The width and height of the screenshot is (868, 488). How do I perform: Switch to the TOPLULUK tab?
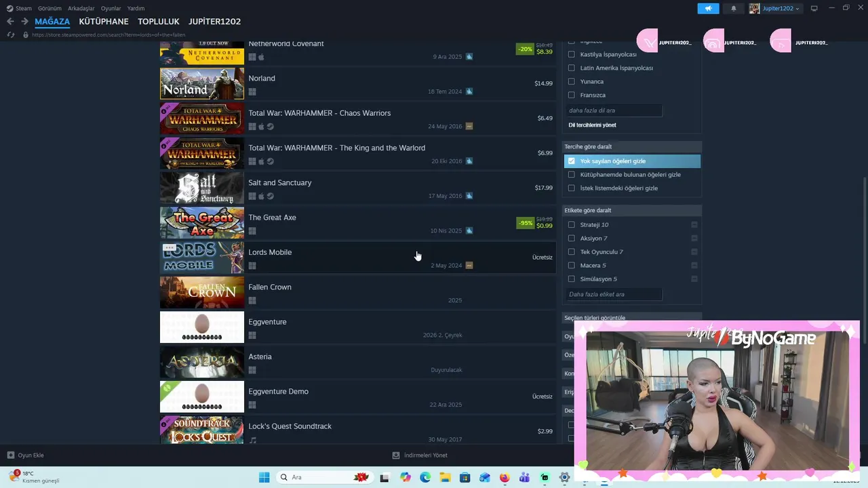click(159, 22)
